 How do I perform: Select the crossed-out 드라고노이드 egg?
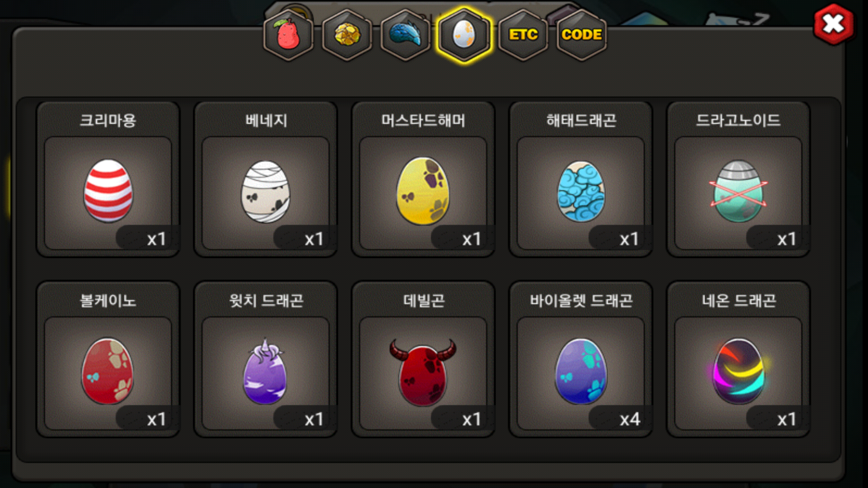738,191
